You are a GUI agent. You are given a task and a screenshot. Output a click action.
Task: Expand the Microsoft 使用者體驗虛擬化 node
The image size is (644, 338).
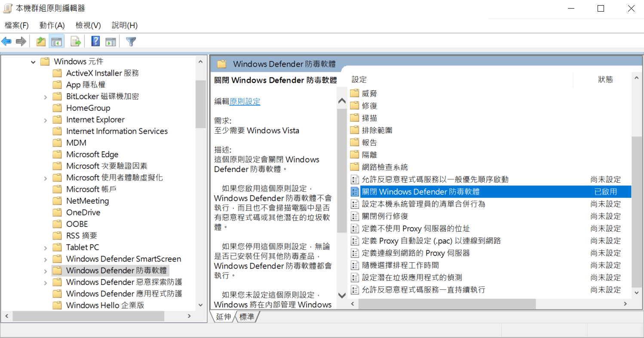[x=45, y=178]
